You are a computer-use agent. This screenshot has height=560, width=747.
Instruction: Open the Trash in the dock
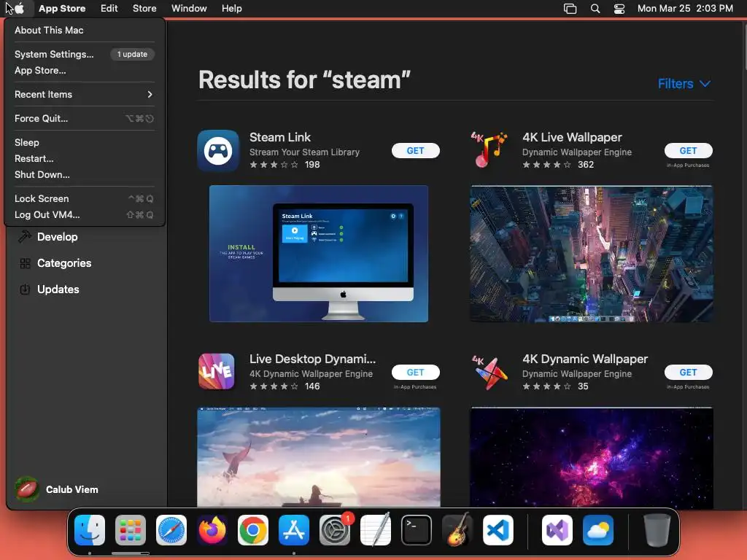point(657,530)
